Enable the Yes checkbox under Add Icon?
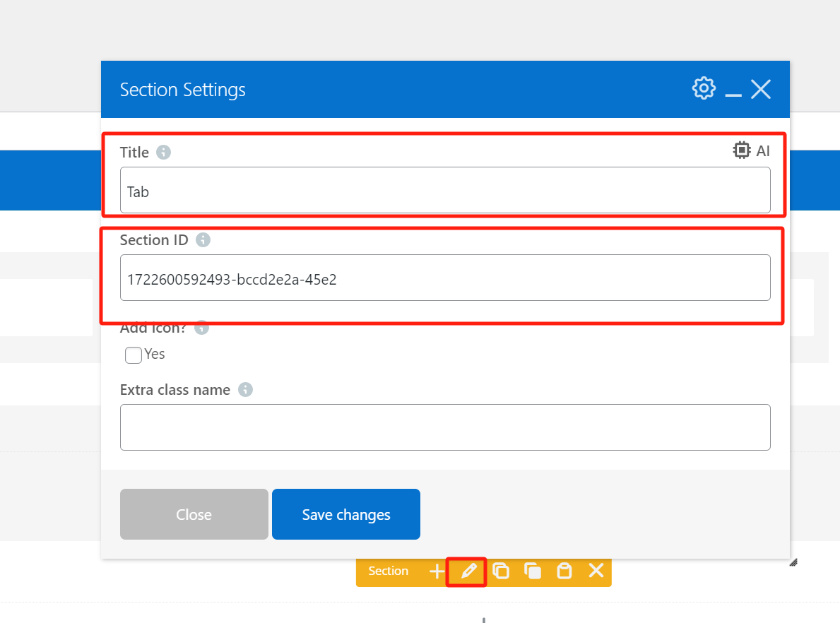Viewport: 840px width, 623px height. pyautogui.click(x=133, y=355)
